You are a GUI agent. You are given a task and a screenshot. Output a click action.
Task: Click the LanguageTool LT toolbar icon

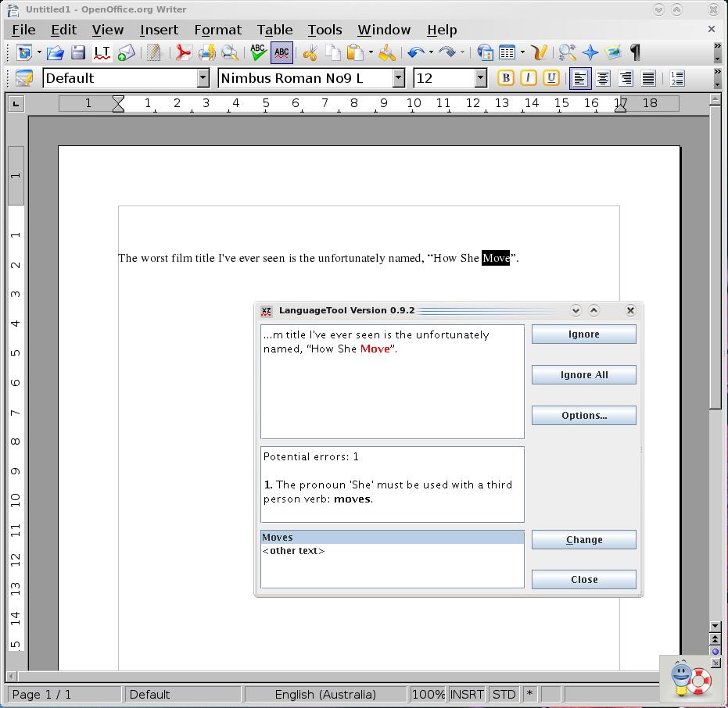(102, 53)
